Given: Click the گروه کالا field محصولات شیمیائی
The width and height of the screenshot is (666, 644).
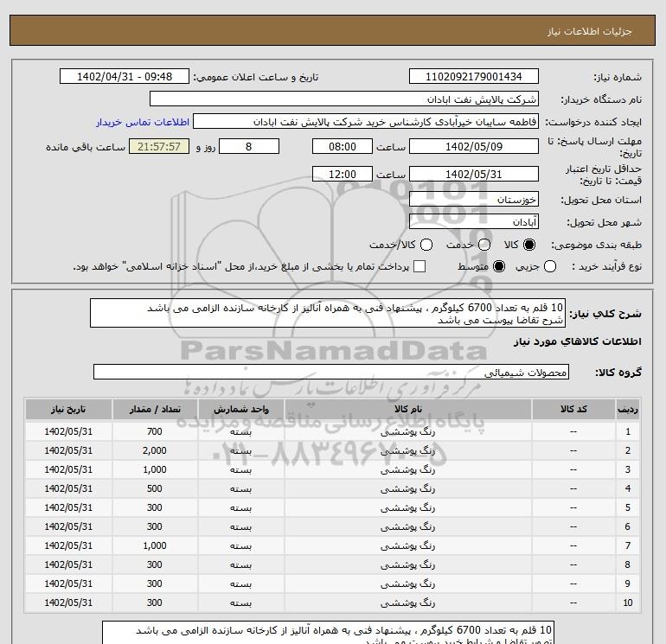Looking at the screenshot, I should 331,373.
